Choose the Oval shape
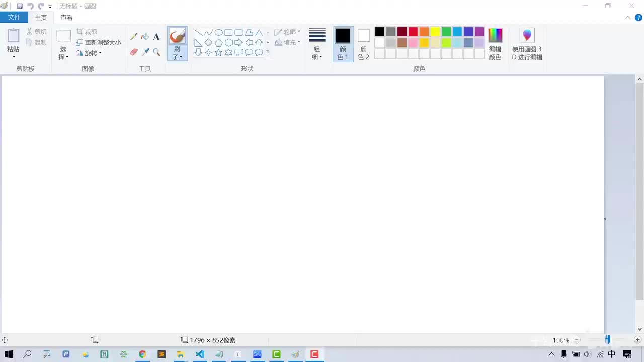This screenshot has height=362, width=644. pos(218,33)
